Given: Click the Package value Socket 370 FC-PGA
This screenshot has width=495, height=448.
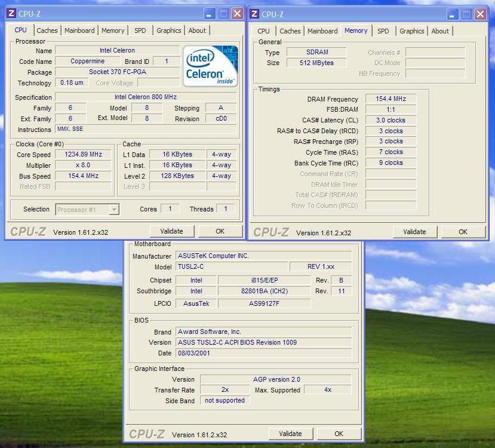Looking at the screenshot, I should [118, 72].
